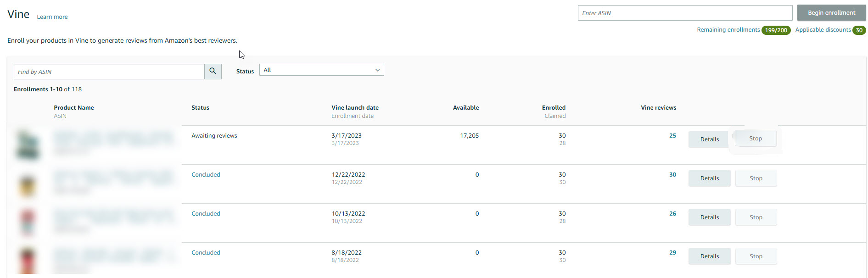Screen dimensions: 868x278
Task: Show Details for the 8/18/2022 enrollment
Action: pos(709,256)
